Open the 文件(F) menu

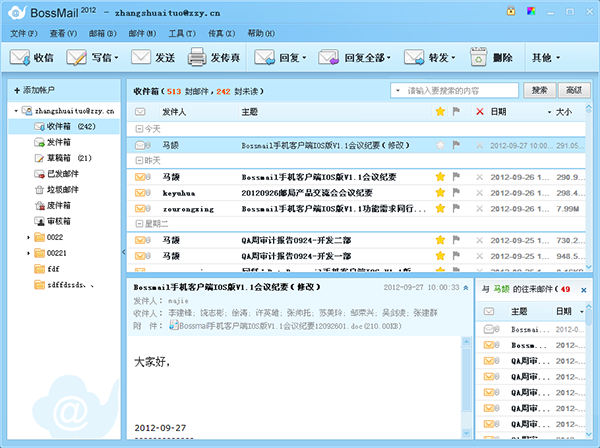pos(24,34)
